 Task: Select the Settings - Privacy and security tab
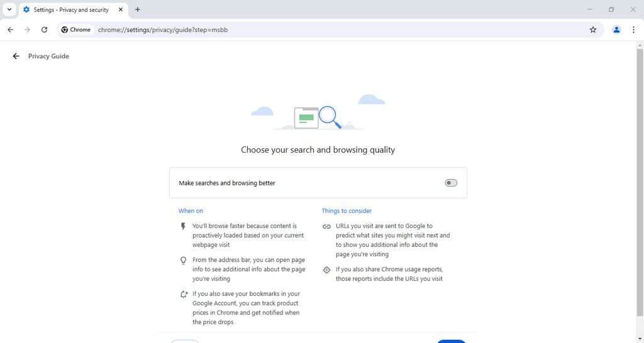click(70, 9)
